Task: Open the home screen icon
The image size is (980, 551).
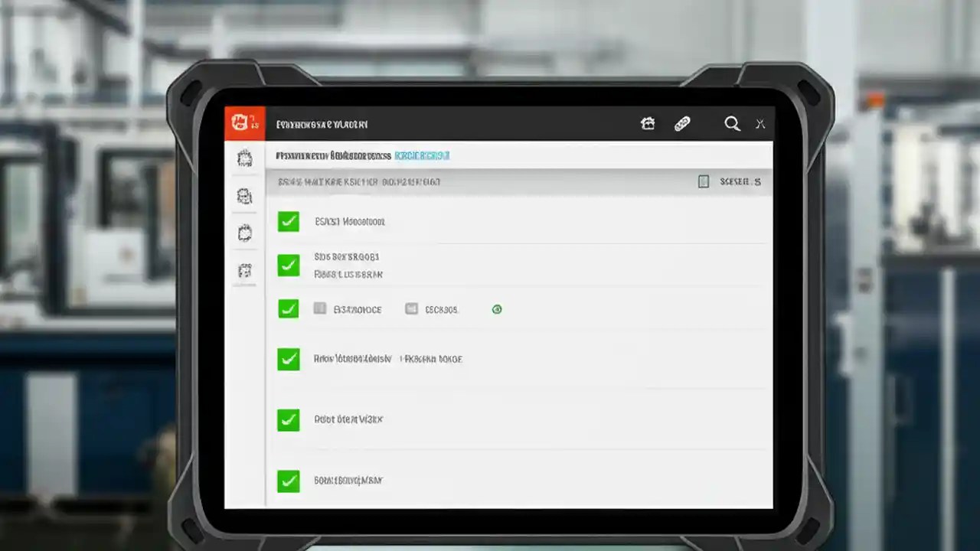Action: (648, 122)
